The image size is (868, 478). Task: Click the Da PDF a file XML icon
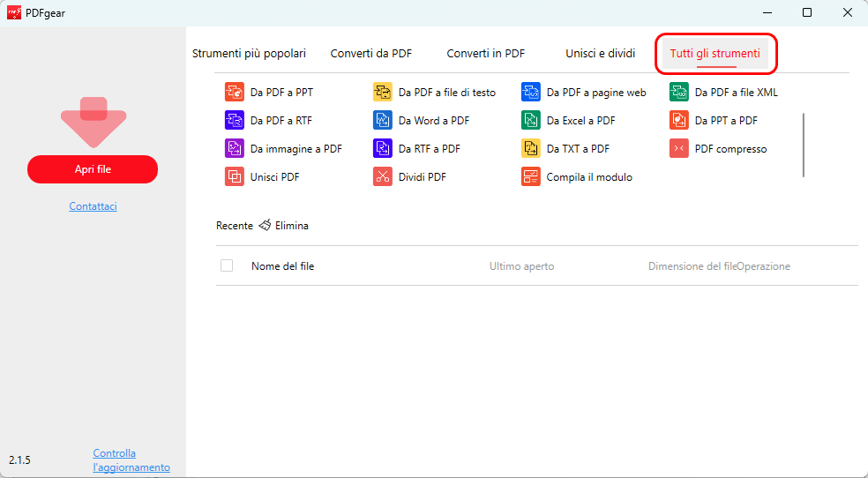click(679, 93)
